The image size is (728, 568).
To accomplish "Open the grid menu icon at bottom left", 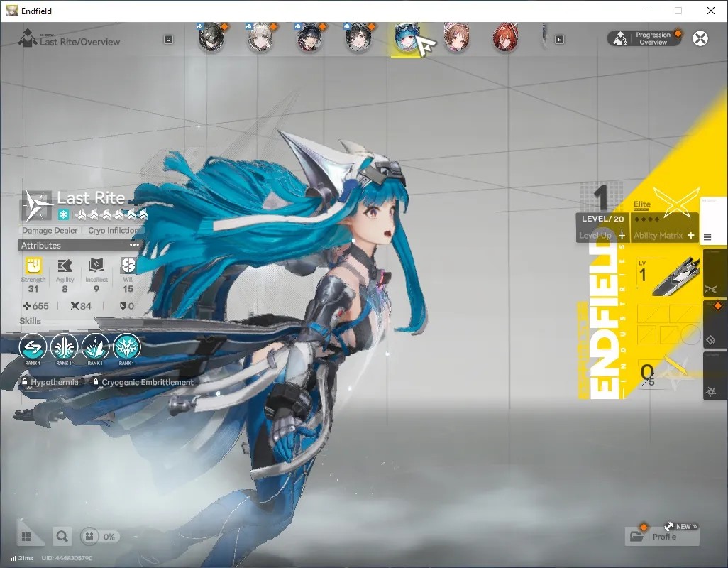I will 26,537.
